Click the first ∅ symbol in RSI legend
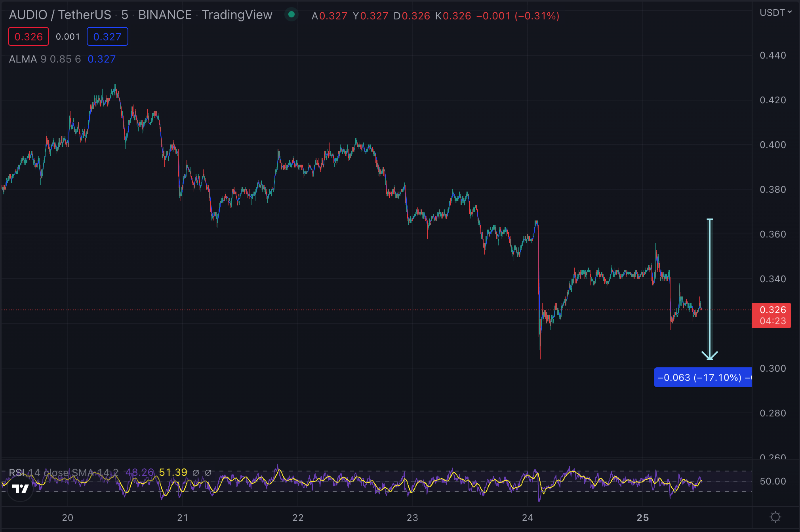 pyautogui.click(x=196, y=473)
